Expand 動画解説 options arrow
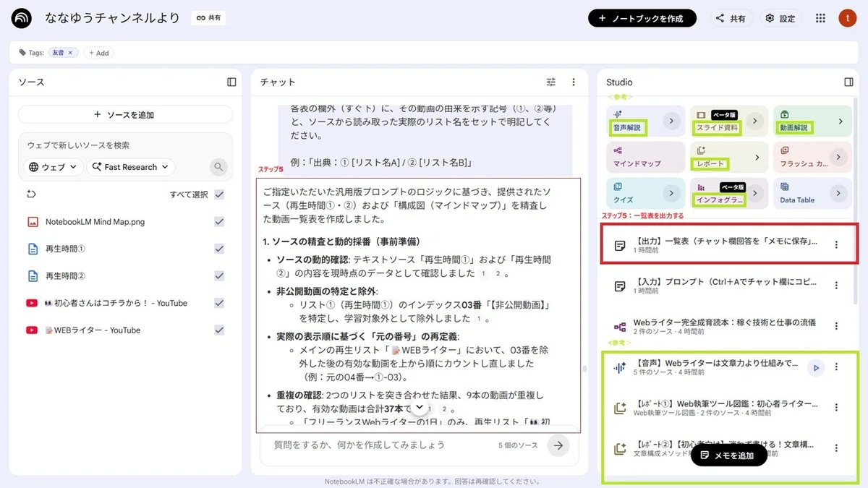The image size is (868, 488). tap(841, 121)
